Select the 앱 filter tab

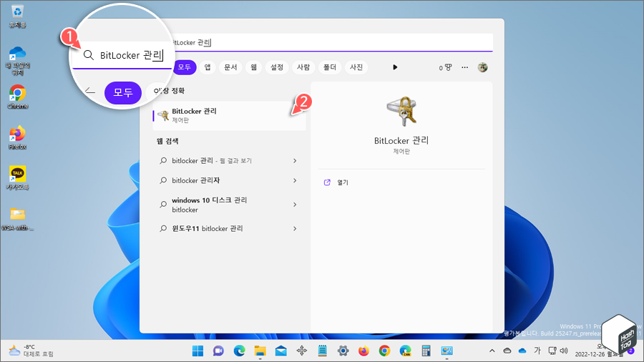point(208,67)
